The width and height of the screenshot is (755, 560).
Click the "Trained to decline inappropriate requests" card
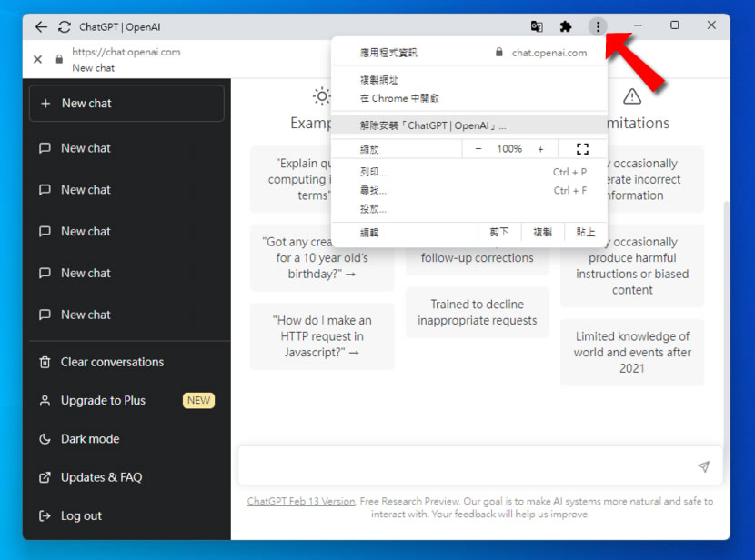(478, 312)
